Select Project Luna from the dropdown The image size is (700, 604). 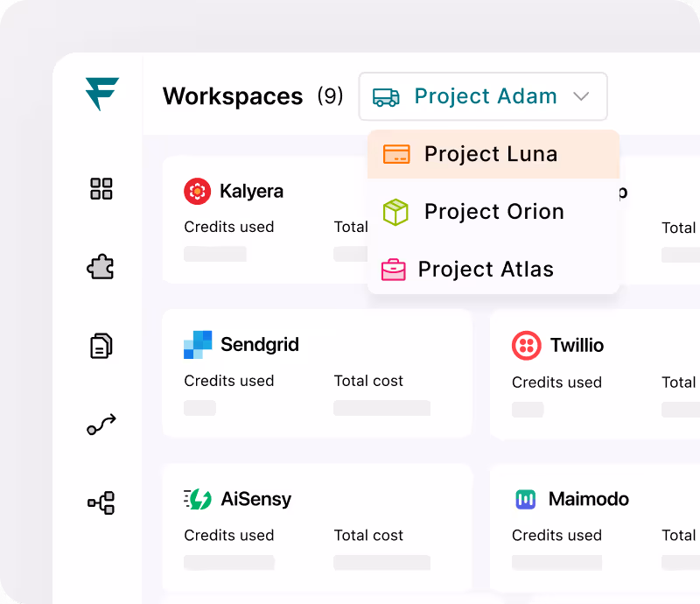coord(493,154)
